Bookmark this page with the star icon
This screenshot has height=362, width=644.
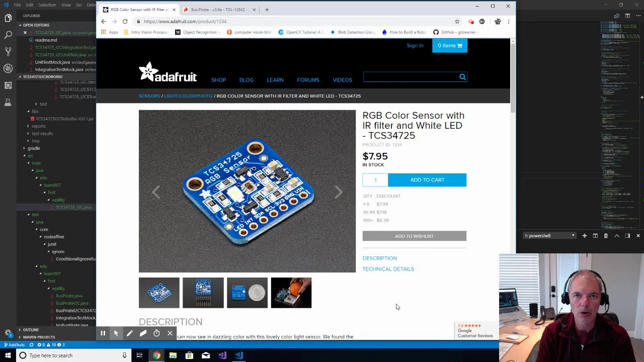pyautogui.click(x=457, y=22)
